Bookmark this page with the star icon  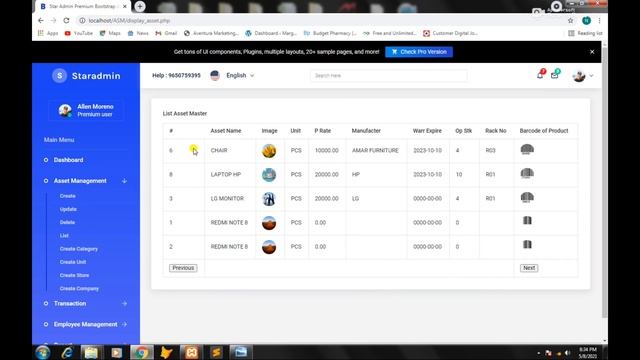coord(571,20)
